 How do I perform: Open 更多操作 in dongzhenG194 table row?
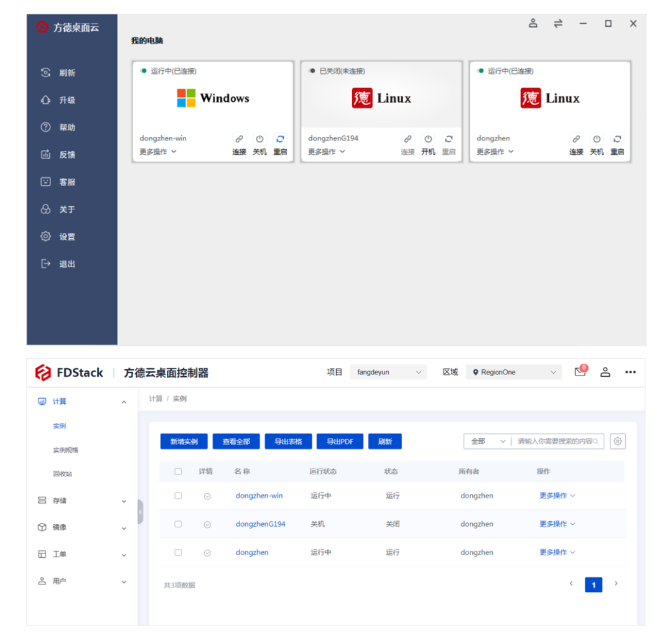point(557,524)
